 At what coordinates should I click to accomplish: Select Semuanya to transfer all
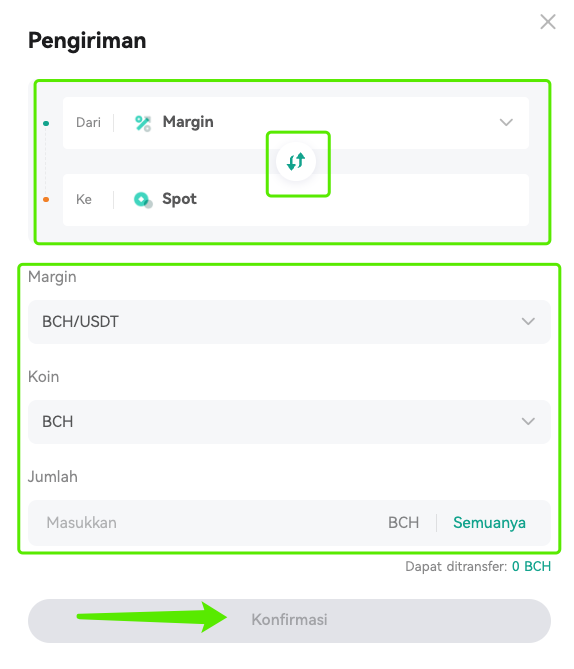click(x=489, y=523)
